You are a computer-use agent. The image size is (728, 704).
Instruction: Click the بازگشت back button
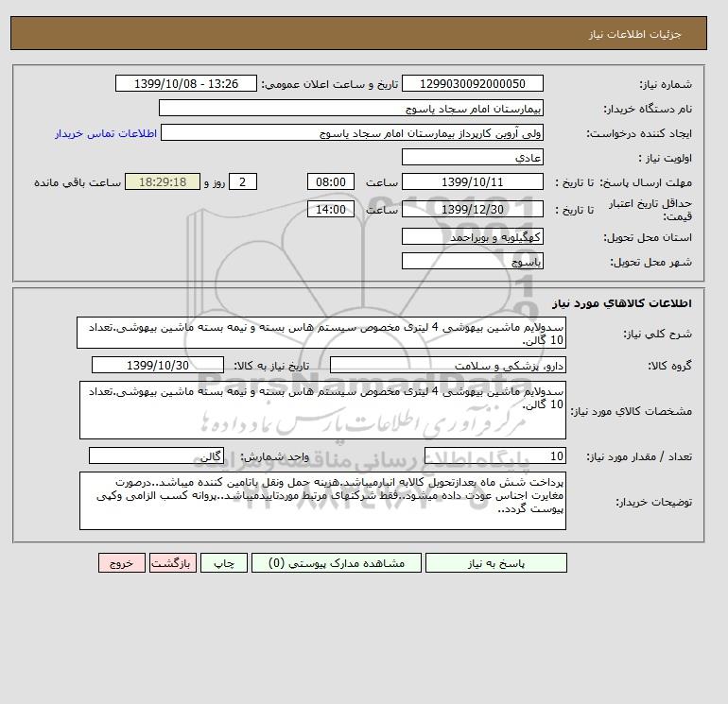(173, 563)
